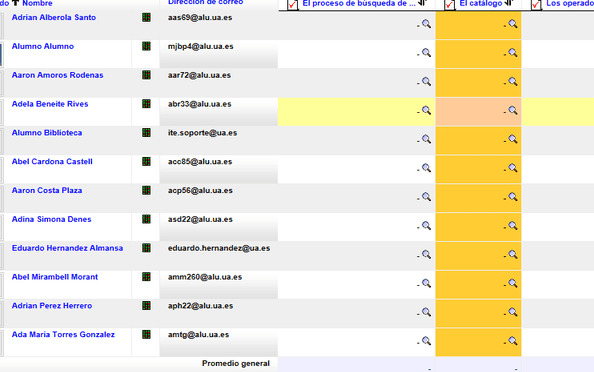The image size is (594, 372).
Task: Open Abel Cardona Castell profile link
Action: (x=52, y=161)
